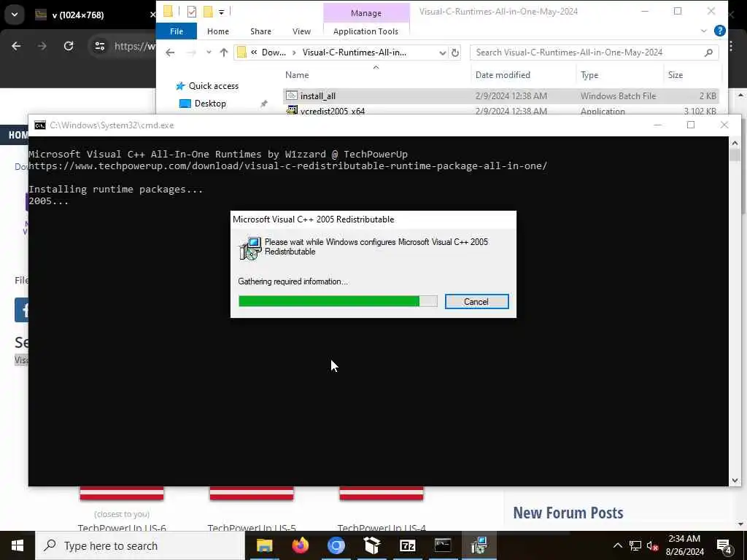
Task: Switch to the installer taskbar icon
Action: pyautogui.click(x=479, y=545)
